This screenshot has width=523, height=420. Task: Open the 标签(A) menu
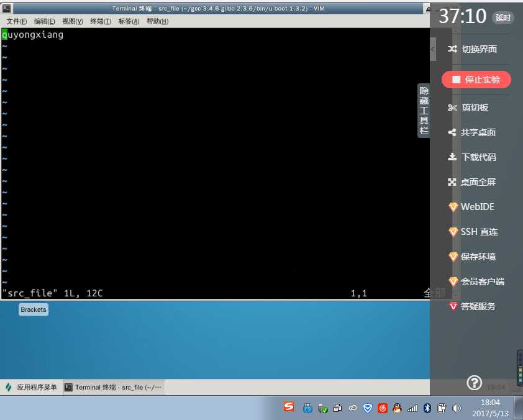click(129, 21)
